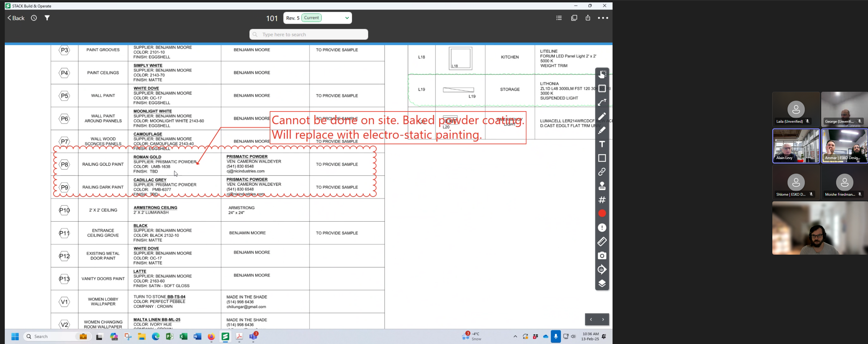
Task: Open the red annotation color picker
Action: [602, 214]
